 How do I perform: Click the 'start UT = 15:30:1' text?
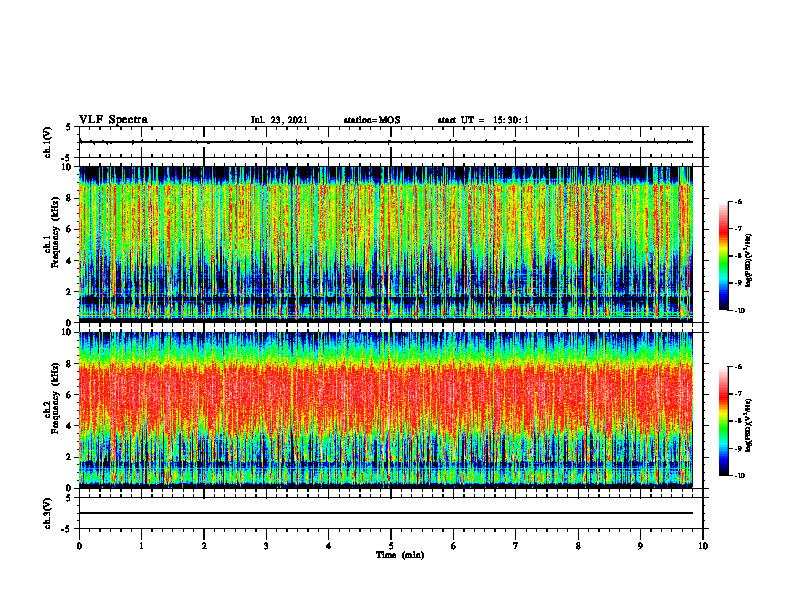[483, 120]
